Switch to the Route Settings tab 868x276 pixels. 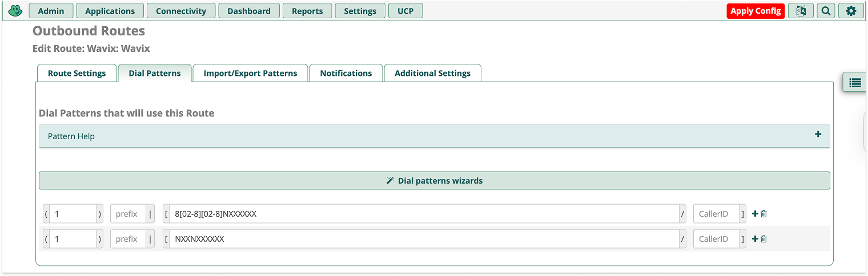coord(77,73)
